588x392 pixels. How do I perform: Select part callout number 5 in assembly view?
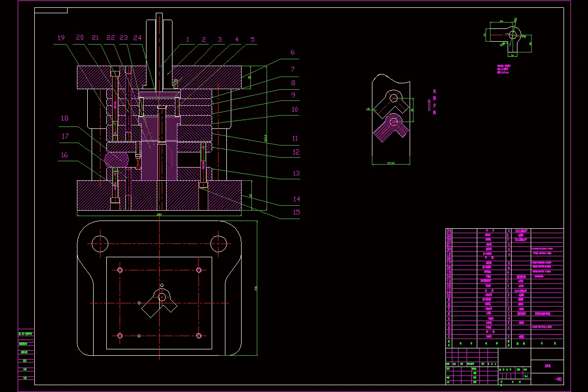(x=253, y=40)
